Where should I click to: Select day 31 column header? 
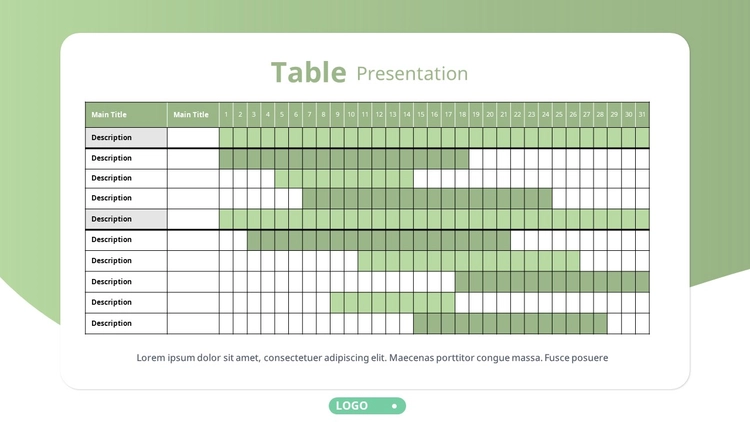[x=642, y=115]
